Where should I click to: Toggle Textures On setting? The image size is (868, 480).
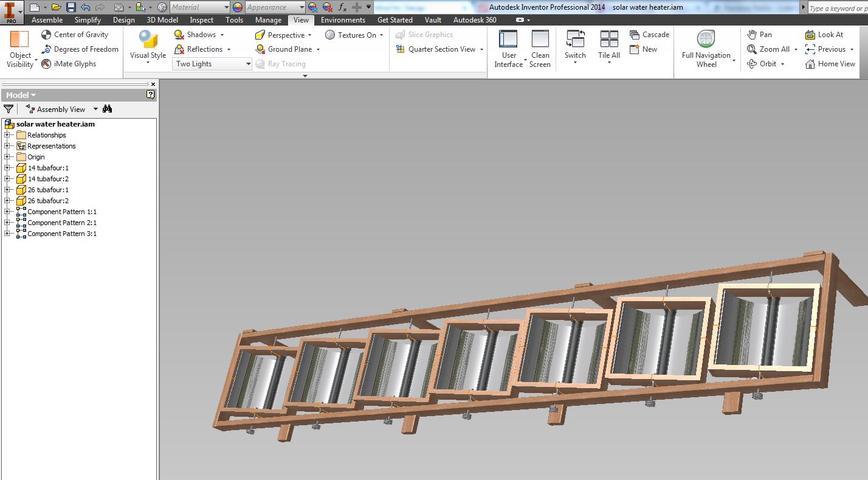click(351, 35)
